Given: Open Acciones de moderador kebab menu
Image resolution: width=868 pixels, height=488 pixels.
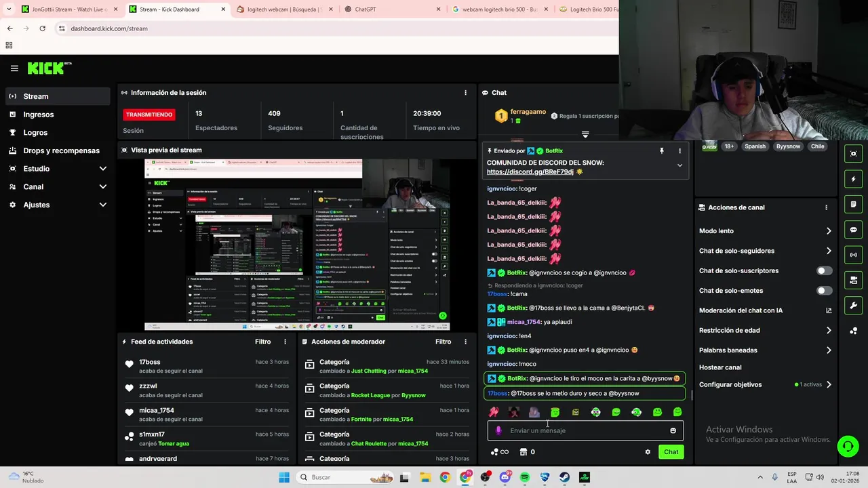Looking at the screenshot, I should pyautogui.click(x=465, y=342).
